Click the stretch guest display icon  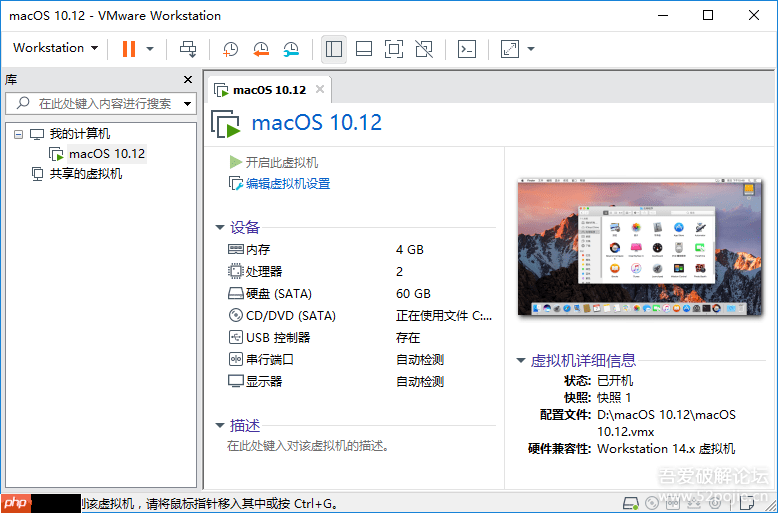click(510, 49)
